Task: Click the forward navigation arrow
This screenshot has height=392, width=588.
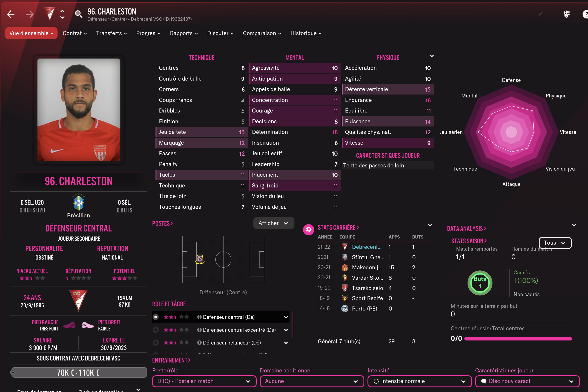Action: (x=30, y=14)
